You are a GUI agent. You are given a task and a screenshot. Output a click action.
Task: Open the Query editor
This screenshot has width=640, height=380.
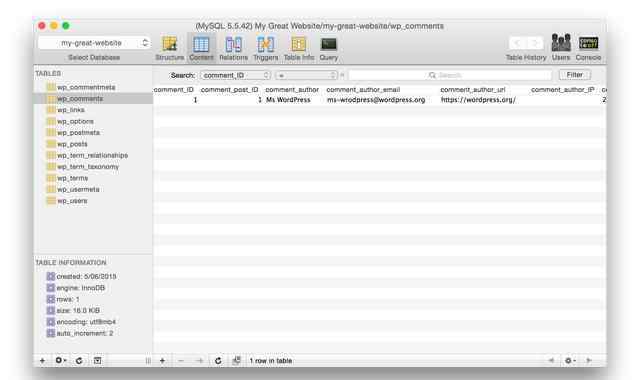(x=329, y=49)
